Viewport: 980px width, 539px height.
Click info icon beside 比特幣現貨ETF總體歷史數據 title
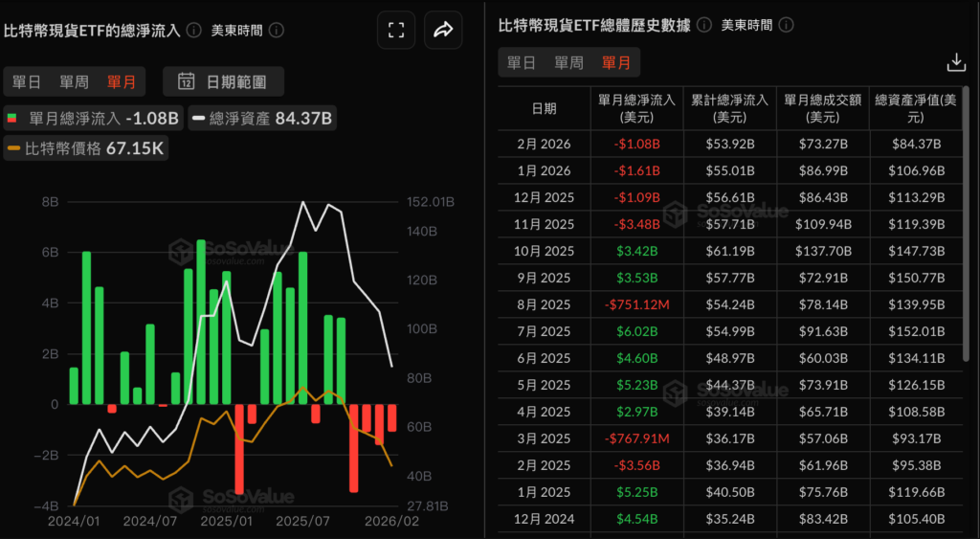coord(704,24)
